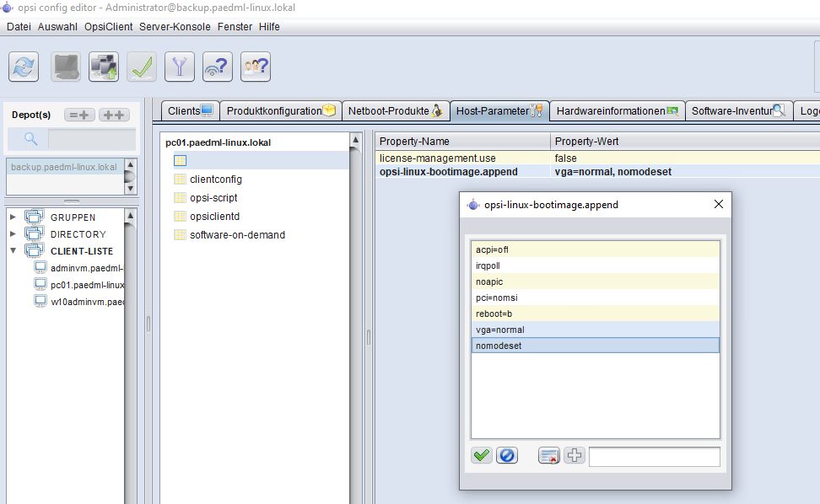Toggle 'nomodeset' in the dialog list
Screen dimensions: 820x504
pos(595,346)
